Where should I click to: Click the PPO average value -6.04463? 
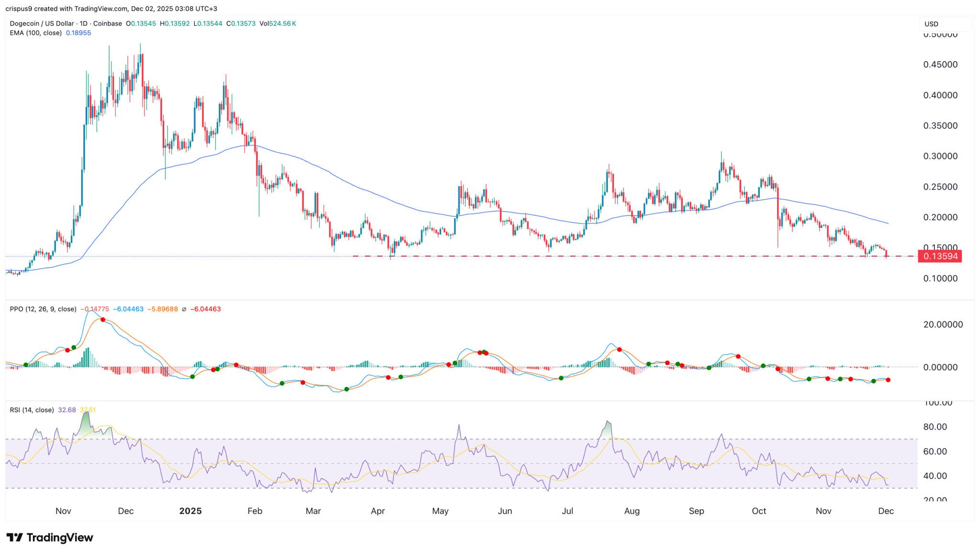pos(206,309)
